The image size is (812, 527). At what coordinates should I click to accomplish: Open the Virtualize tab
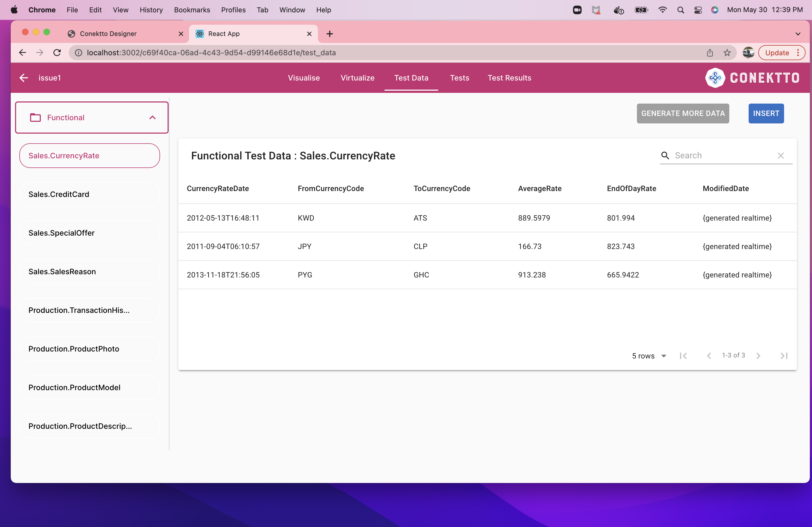click(357, 78)
